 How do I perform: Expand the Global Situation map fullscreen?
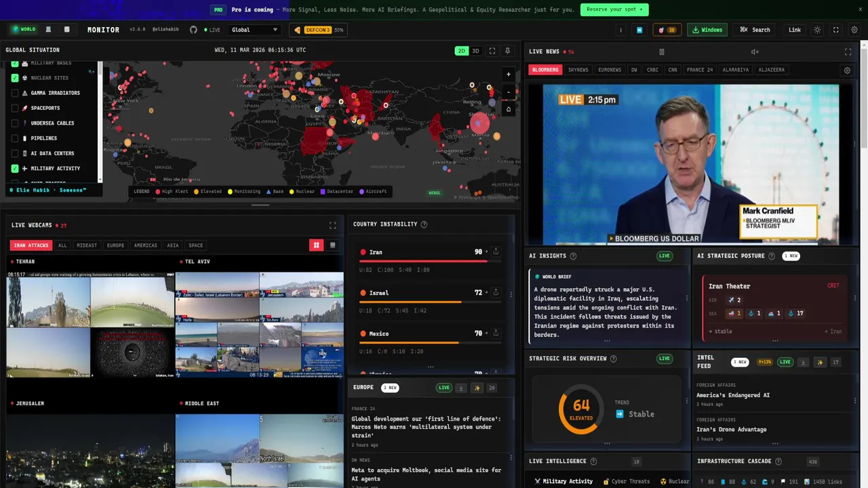pos(492,51)
